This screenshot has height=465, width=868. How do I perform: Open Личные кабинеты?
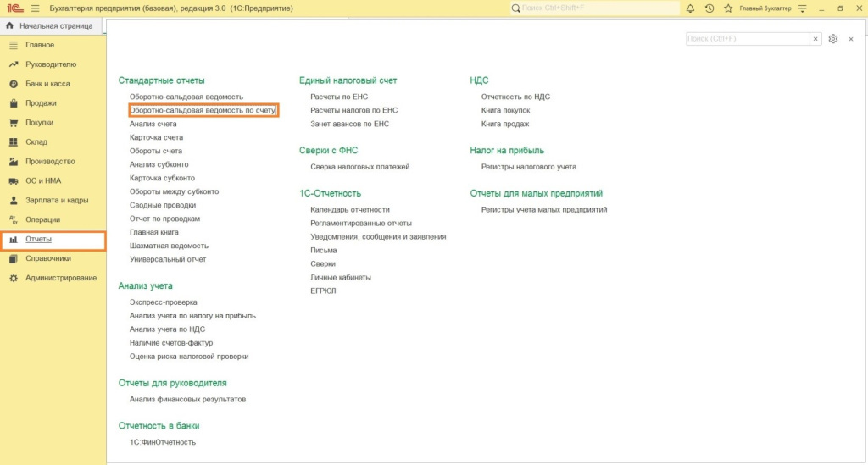pos(341,278)
